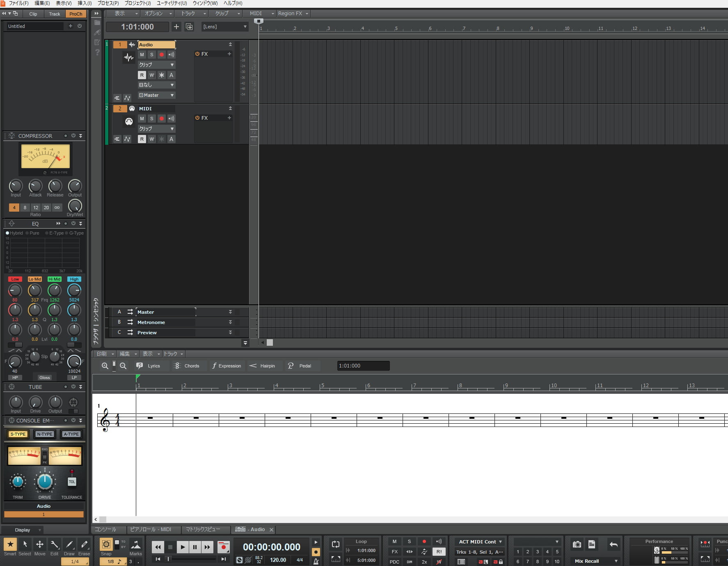Screen dimensions: 728x566
Task: Select the N-TYPE console emulation button
Action: click(44, 434)
